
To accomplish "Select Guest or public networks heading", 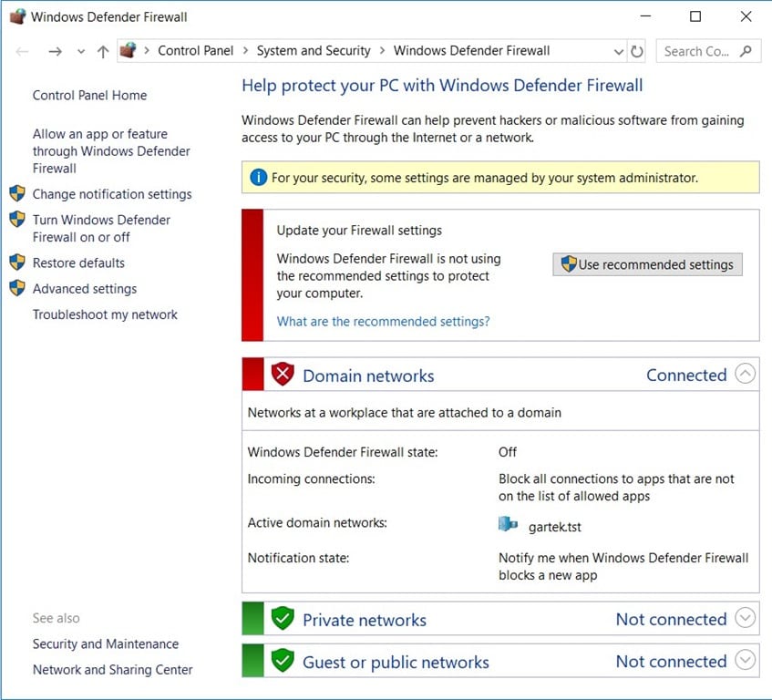I will point(396,662).
